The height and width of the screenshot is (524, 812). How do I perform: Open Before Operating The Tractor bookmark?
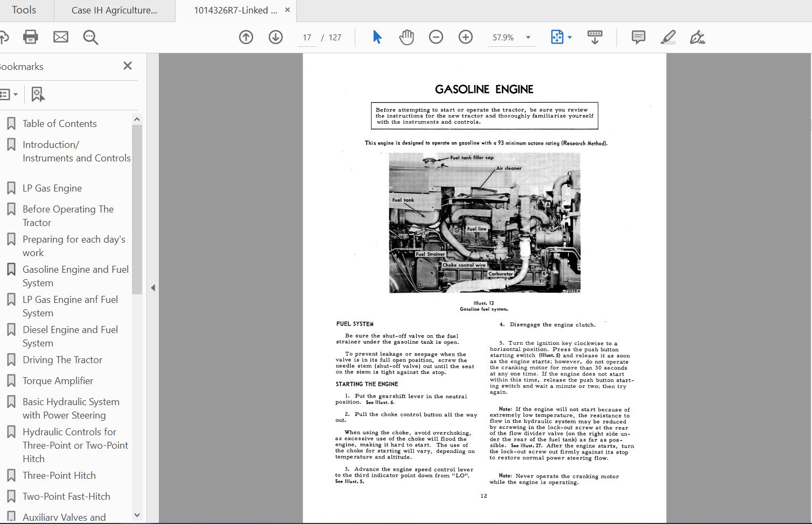[x=68, y=216]
